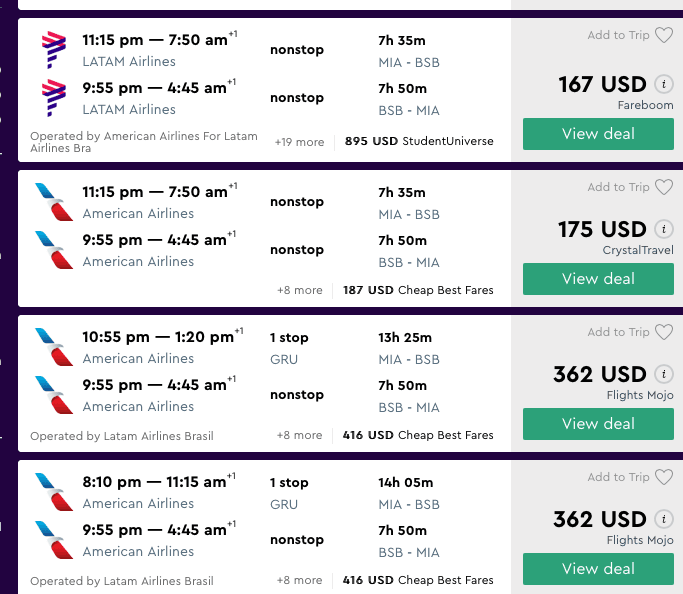
Task: Save the 175 USD flight with the heart icon
Action: (664, 187)
